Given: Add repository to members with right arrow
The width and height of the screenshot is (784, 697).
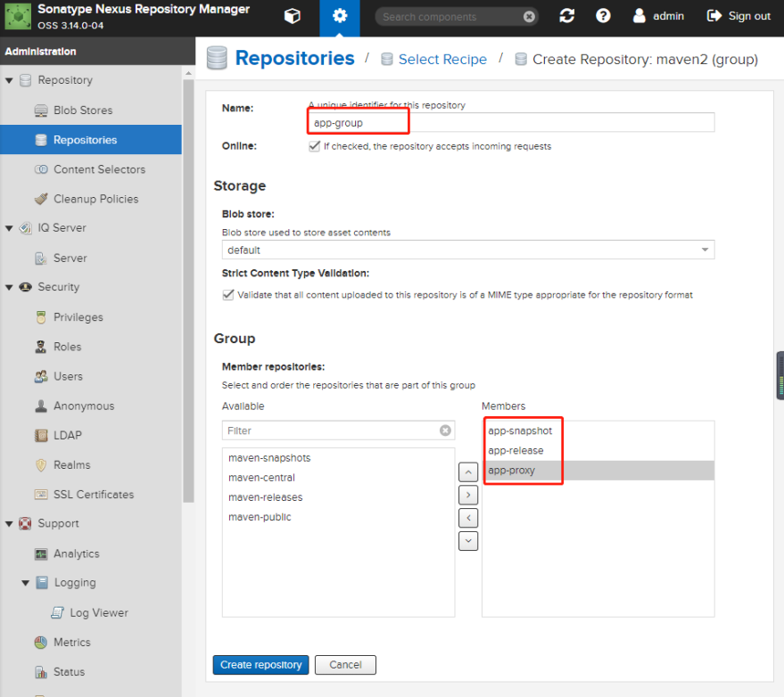Looking at the screenshot, I should (468, 495).
